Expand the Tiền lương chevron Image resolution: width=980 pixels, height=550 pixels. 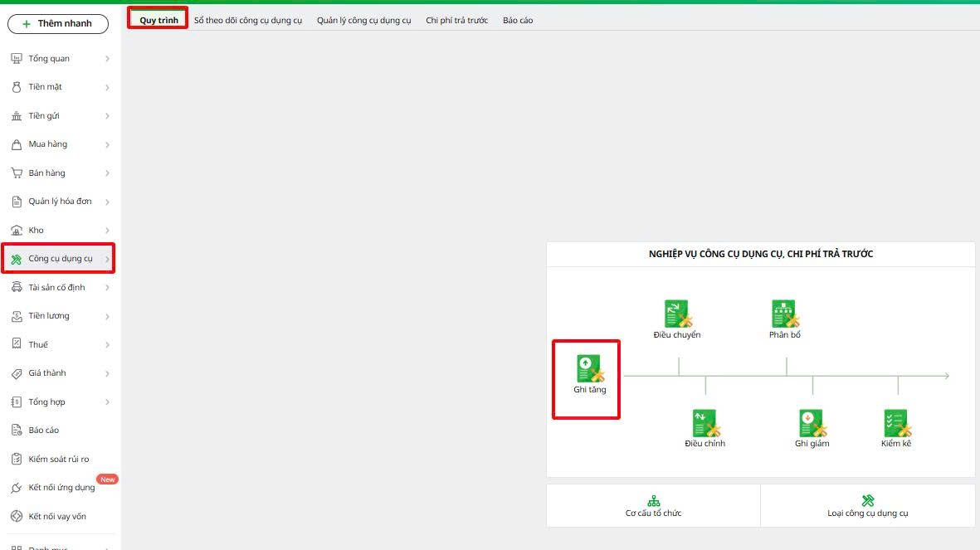click(x=108, y=316)
